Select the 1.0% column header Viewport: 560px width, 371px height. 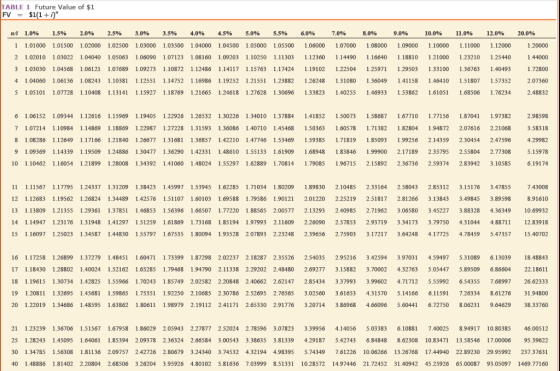point(31,34)
